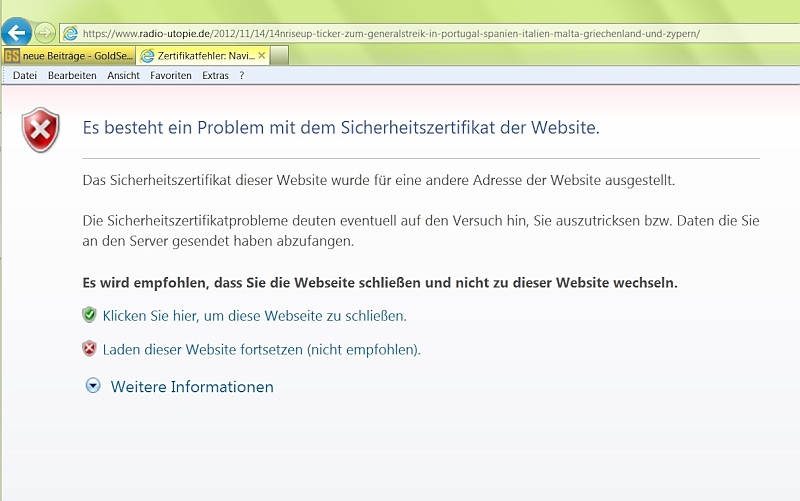
Task: Click the green shield icon beside close link
Action: click(89, 315)
